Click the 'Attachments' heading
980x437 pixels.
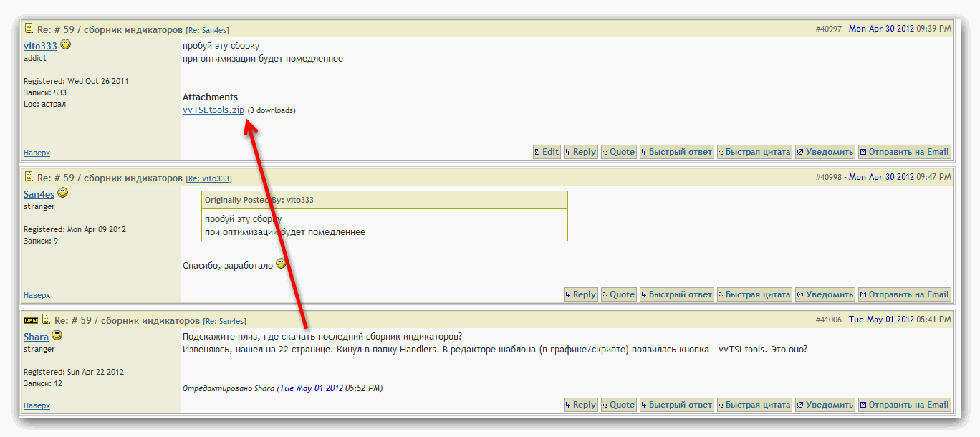point(210,97)
